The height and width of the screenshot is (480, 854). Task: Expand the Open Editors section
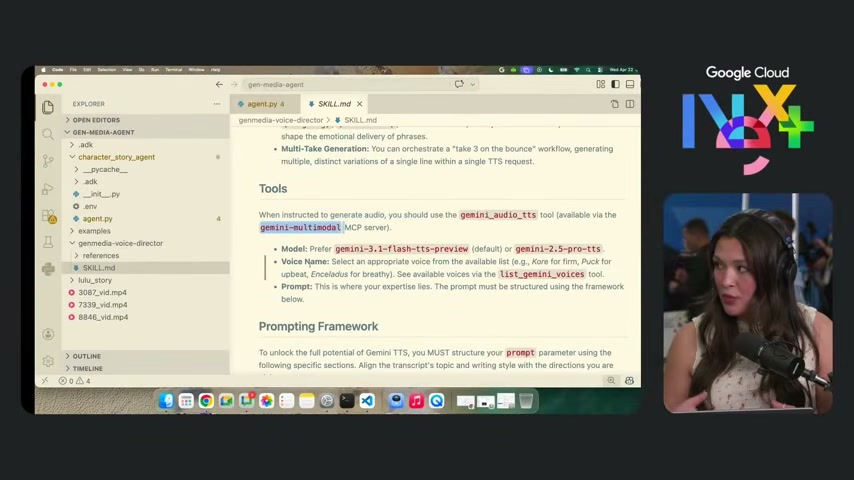[x=96, y=120]
